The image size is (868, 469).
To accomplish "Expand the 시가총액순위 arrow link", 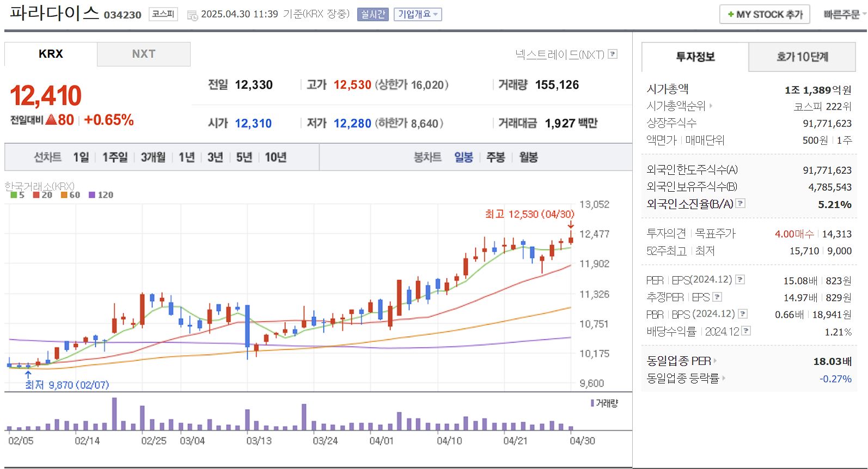I will point(679,106).
